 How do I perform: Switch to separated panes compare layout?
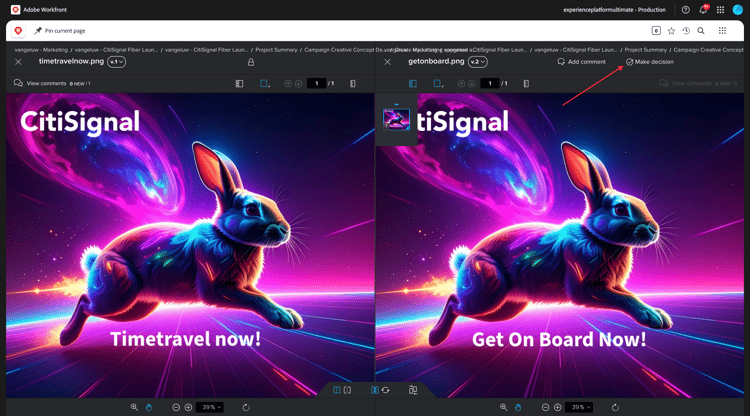[x=347, y=390]
